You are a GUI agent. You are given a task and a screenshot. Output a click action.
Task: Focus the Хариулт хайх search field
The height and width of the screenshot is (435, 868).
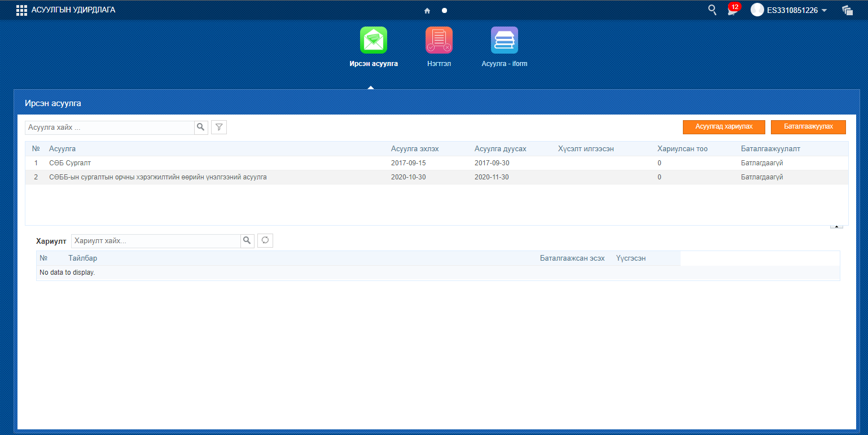pos(156,241)
